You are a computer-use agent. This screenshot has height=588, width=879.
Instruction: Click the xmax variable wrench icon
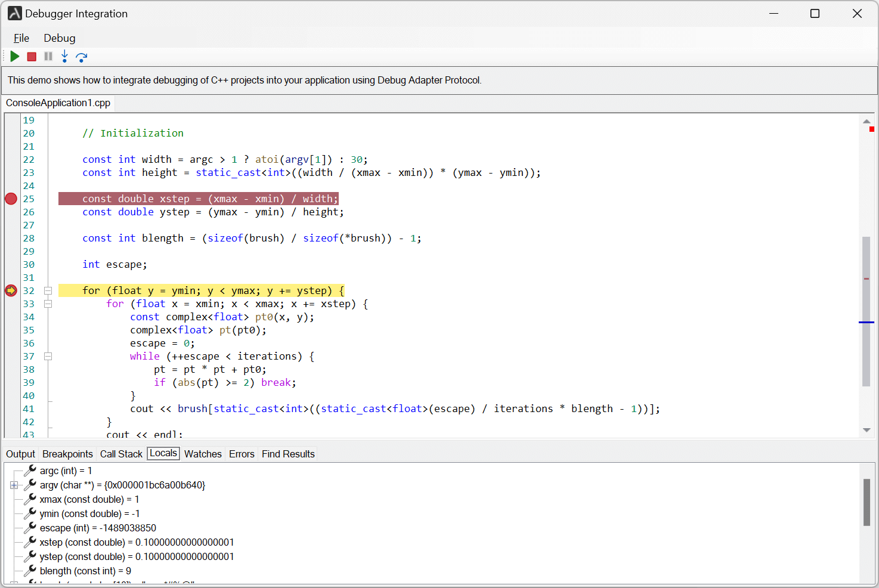[x=30, y=499]
